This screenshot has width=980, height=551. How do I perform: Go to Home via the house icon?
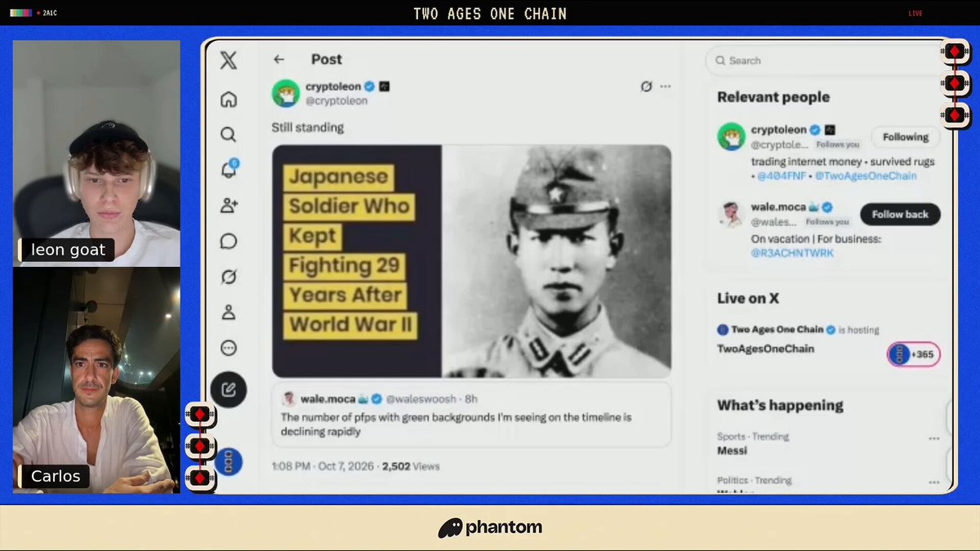click(x=229, y=100)
